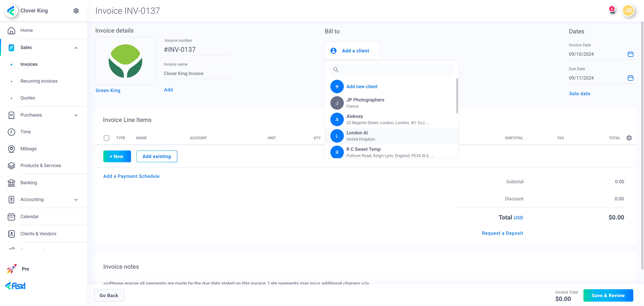
Task: Tick the select-all line items checkbox
Action: (x=106, y=138)
